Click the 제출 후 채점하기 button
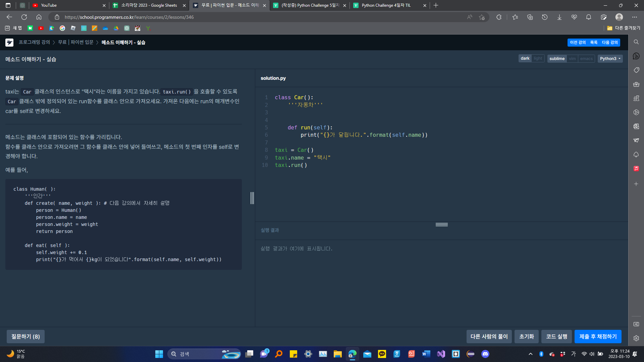This screenshot has width=644, height=362. [598, 337]
